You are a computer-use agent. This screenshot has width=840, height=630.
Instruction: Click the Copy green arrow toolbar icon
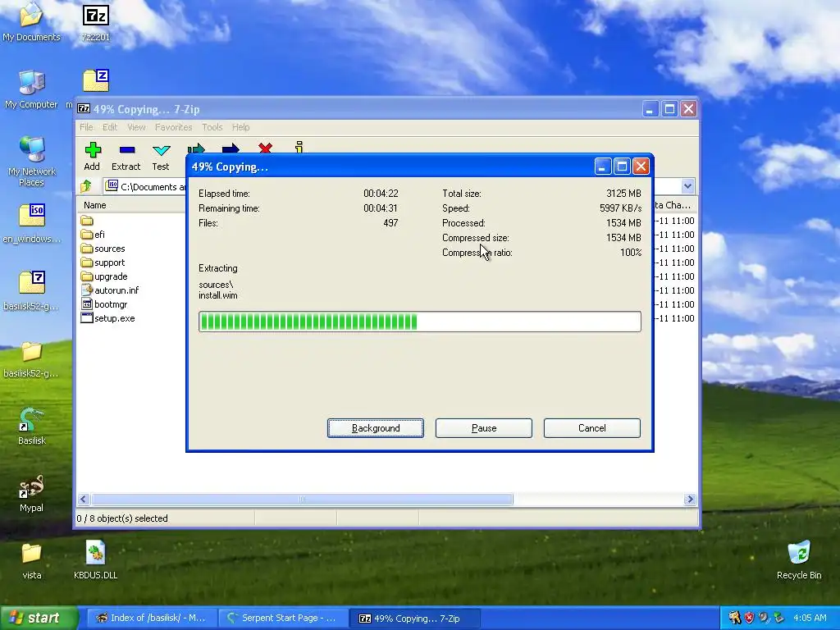[196, 148]
